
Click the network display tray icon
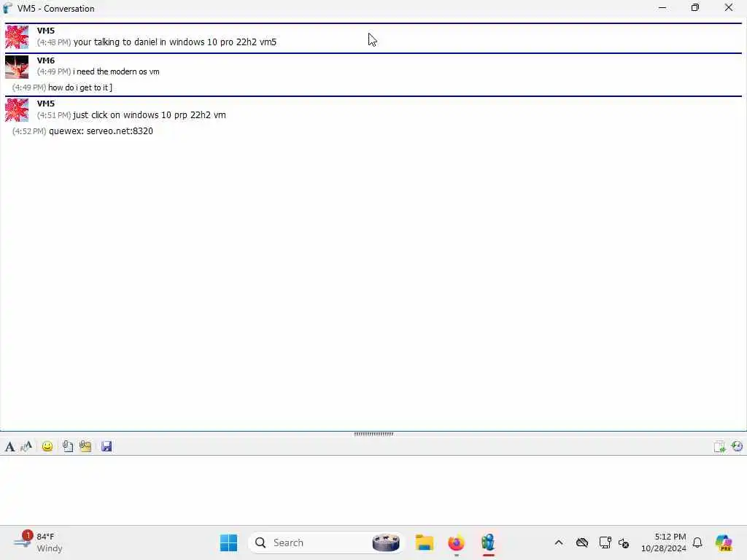tap(605, 542)
